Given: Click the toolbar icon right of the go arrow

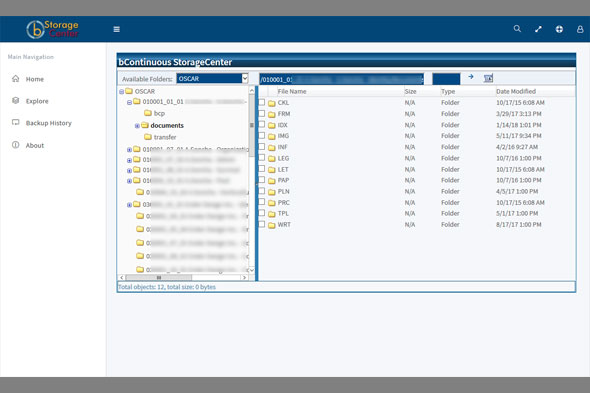Looking at the screenshot, I should point(488,78).
